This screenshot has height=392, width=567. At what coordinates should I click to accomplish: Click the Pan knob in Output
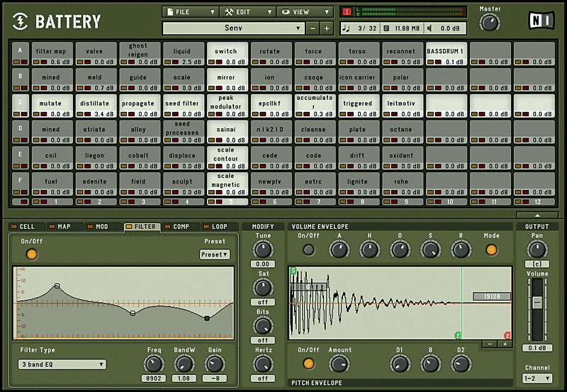[x=537, y=249]
